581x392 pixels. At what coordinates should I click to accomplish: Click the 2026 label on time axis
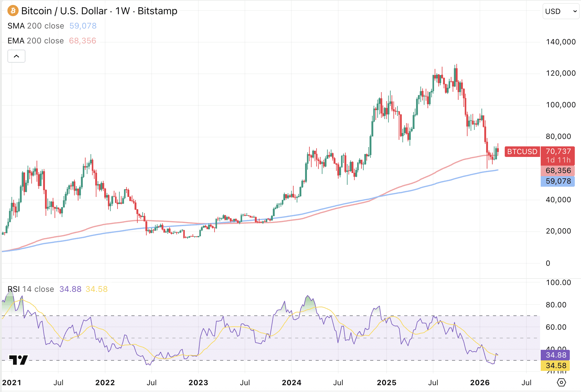pyautogui.click(x=480, y=382)
